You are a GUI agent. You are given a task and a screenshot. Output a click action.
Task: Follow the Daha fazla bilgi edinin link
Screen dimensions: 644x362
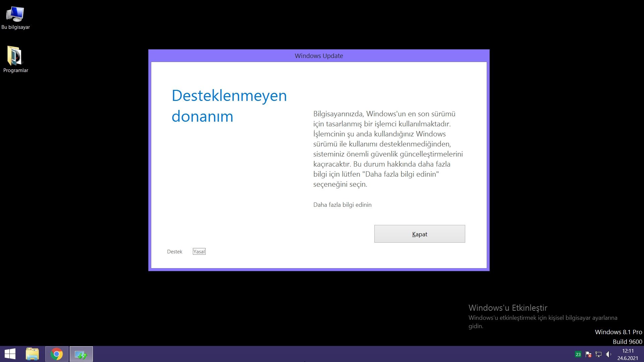[342, 205]
